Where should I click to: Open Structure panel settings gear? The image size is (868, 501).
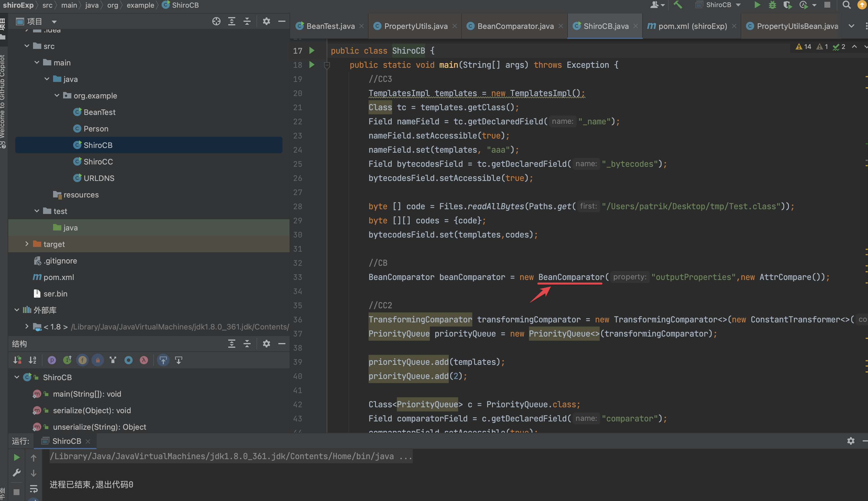pos(267,343)
